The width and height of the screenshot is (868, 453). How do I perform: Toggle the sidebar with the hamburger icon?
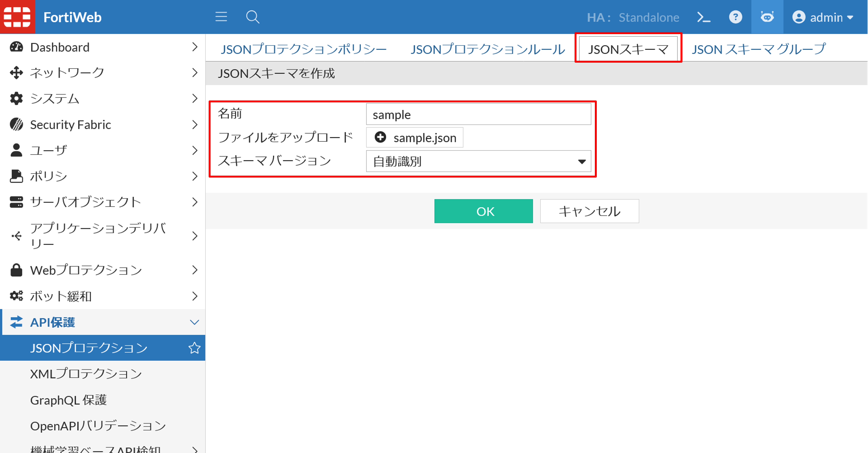click(221, 17)
